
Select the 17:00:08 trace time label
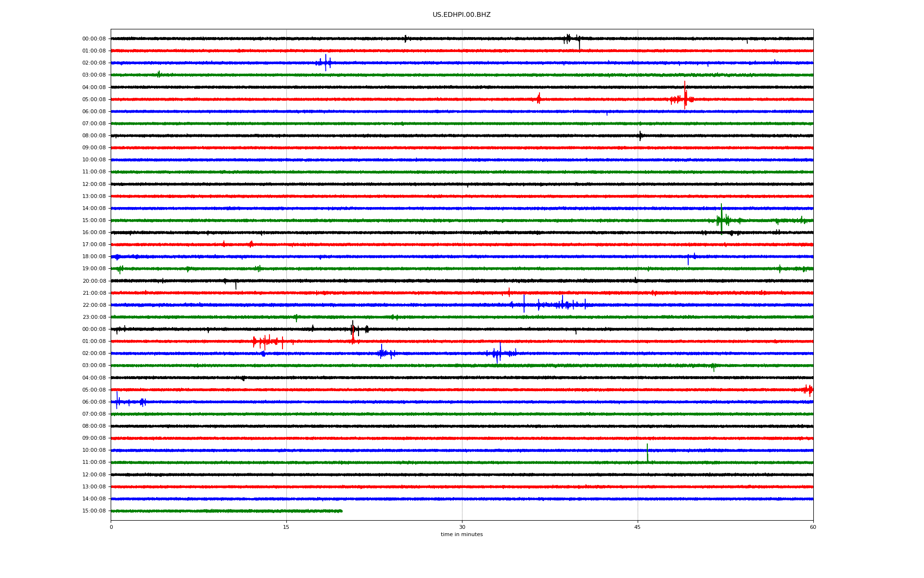click(94, 245)
